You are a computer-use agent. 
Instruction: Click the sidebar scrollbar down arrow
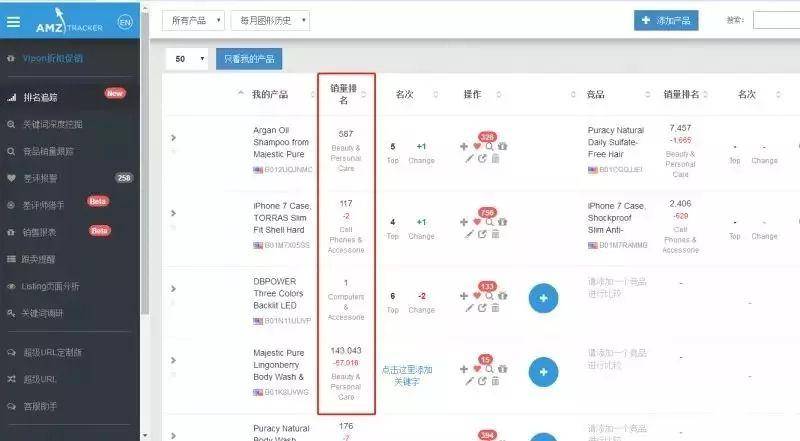(x=145, y=435)
